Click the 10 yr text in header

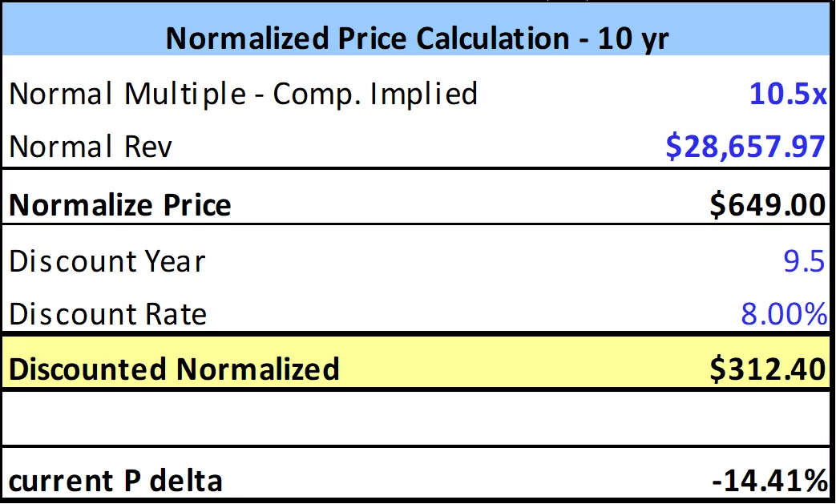[x=633, y=38]
